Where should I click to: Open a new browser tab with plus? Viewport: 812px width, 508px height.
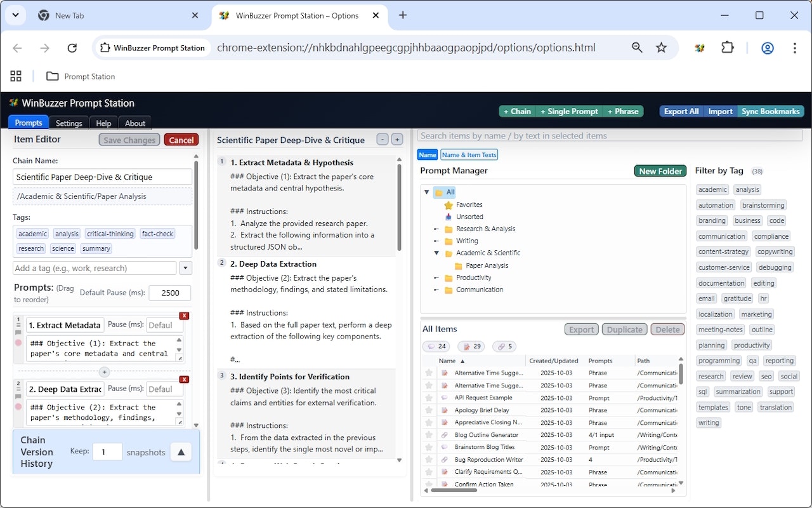point(402,15)
